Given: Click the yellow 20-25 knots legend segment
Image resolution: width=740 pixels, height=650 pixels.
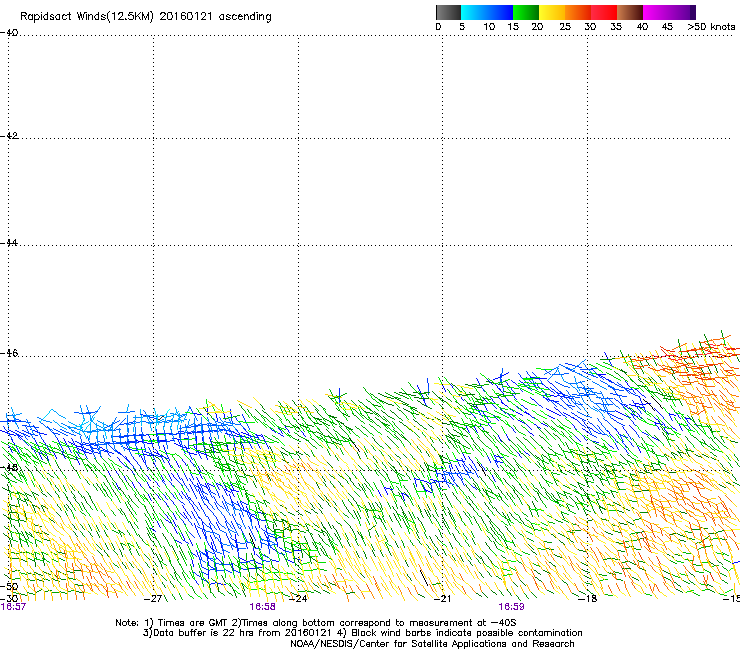Looking at the screenshot, I should (x=552, y=12).
